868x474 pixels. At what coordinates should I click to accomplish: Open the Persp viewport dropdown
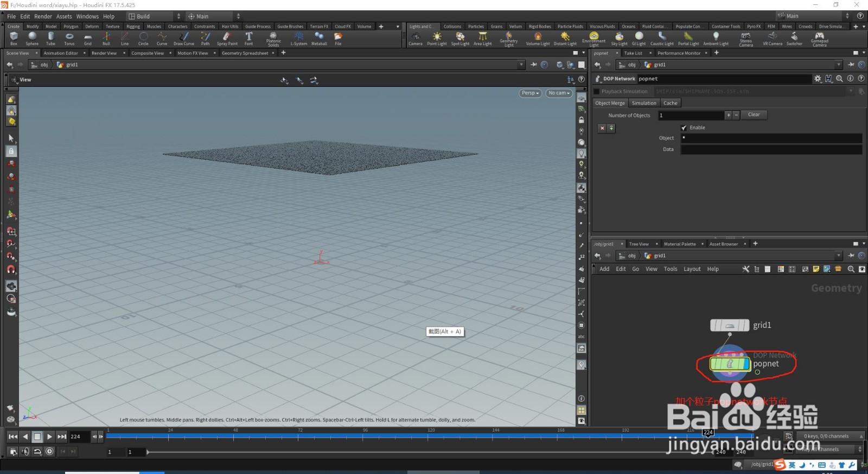pyautogui.click(x=530, y=93)
